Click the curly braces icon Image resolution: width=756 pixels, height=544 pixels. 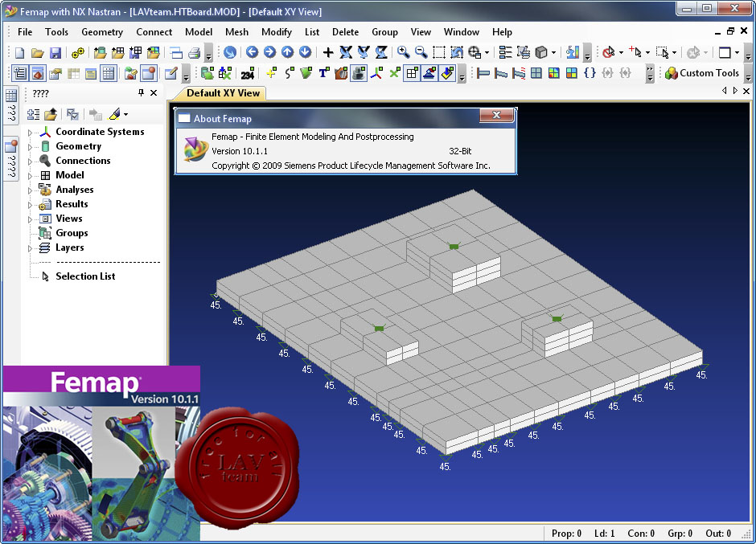[590, 73]
